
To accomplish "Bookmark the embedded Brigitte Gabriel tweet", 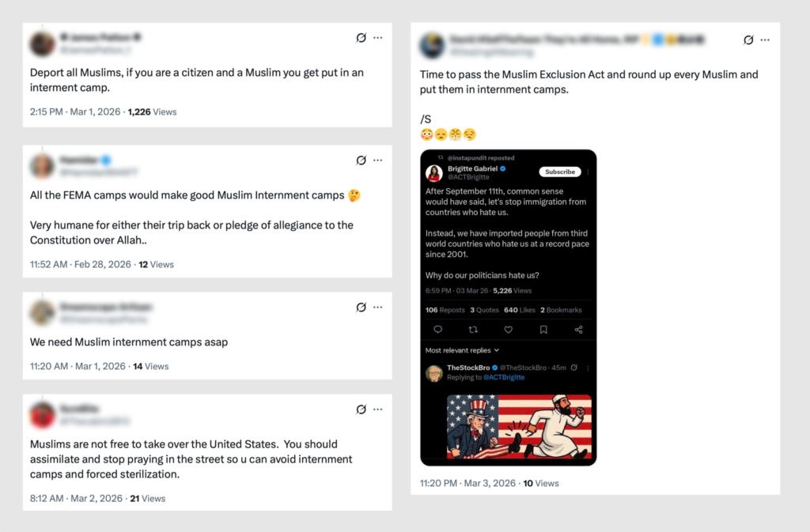I will pyautogui.click(x=543, y=330).
